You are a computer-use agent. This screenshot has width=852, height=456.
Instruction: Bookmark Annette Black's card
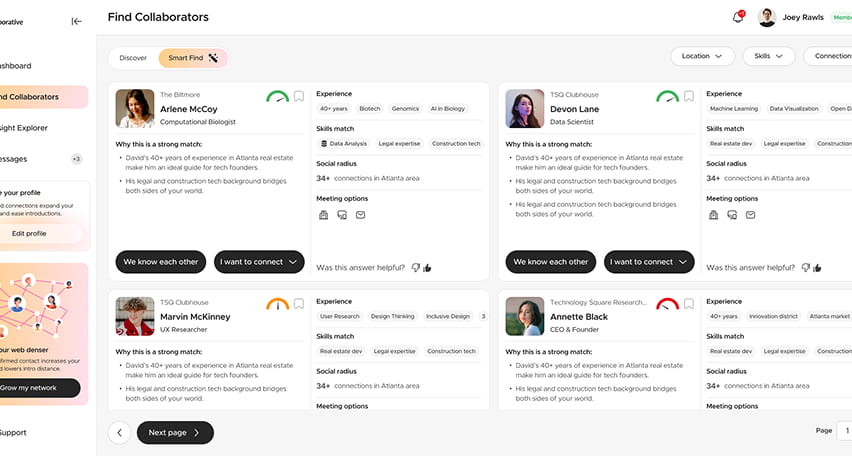[689, 304]
